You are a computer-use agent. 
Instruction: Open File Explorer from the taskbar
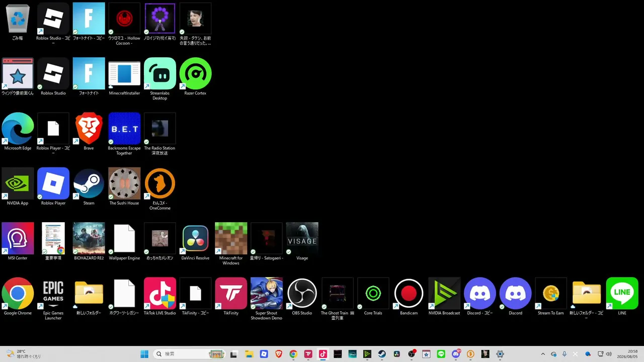click(249, 354)
